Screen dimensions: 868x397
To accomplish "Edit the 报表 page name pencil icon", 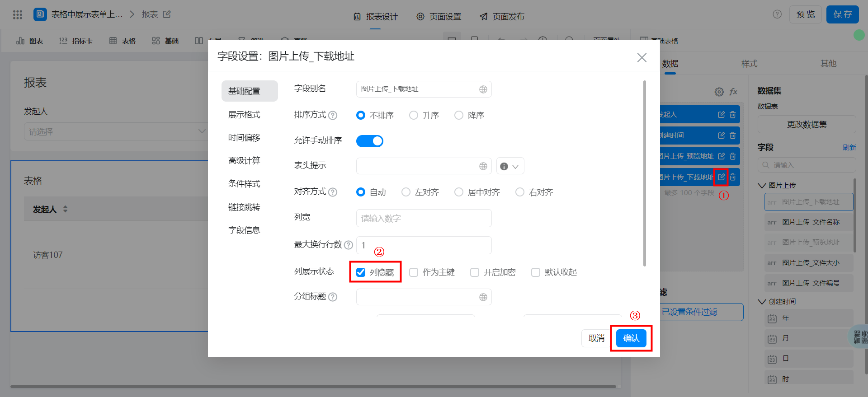I will point(167,14).
